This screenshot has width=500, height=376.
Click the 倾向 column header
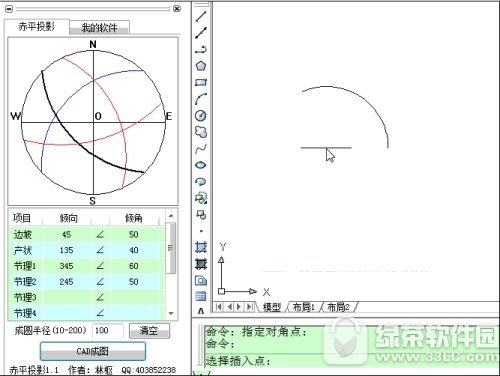pos(68,218)
